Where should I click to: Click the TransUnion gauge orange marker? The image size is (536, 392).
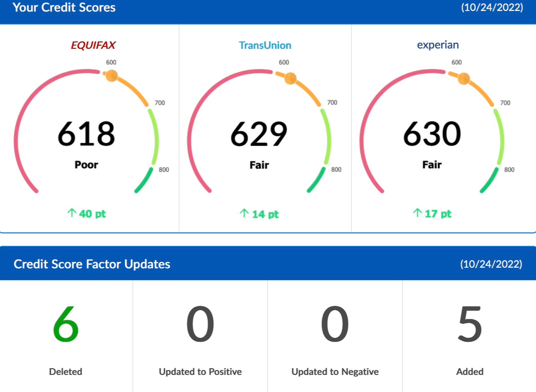pyautogui.click(x=290, y=78)
